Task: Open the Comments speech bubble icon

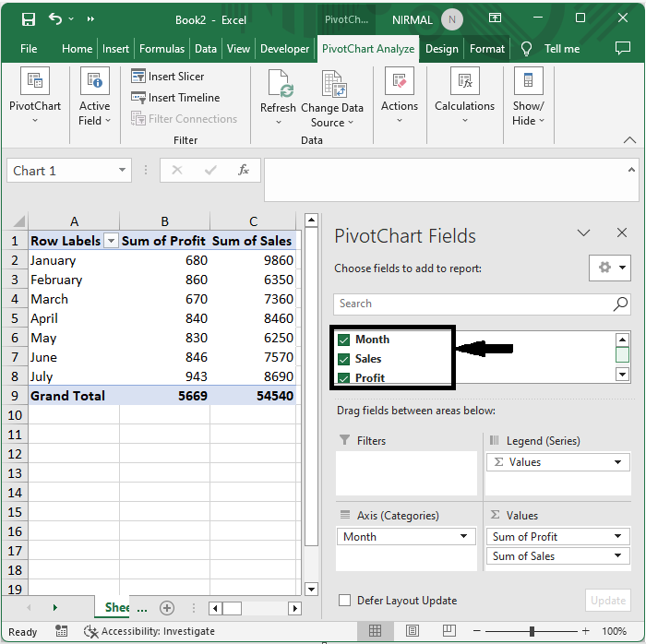Action: [x=623, y=48]
